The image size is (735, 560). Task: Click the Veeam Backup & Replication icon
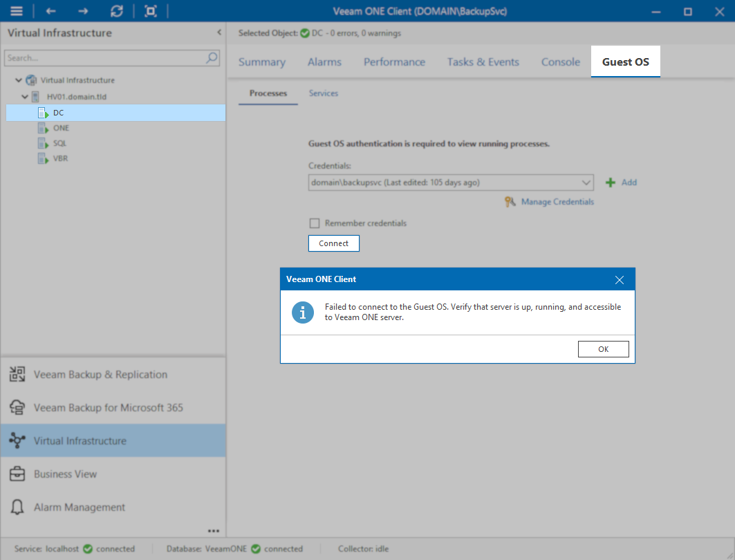[17, 374]
